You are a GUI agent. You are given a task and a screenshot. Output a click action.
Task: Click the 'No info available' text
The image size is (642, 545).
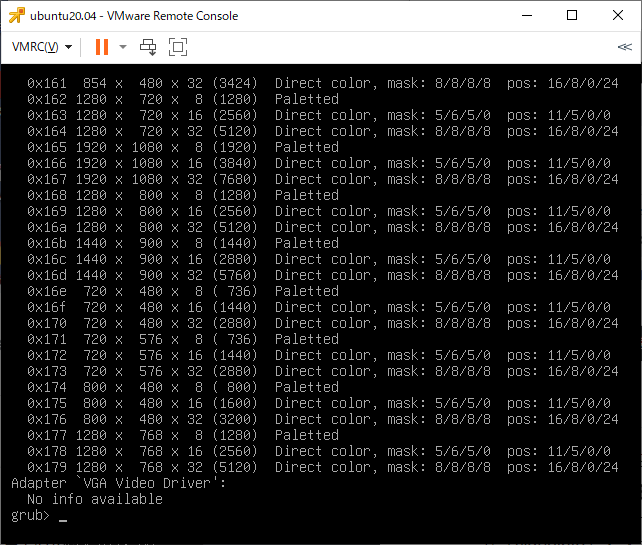point(95,499)
